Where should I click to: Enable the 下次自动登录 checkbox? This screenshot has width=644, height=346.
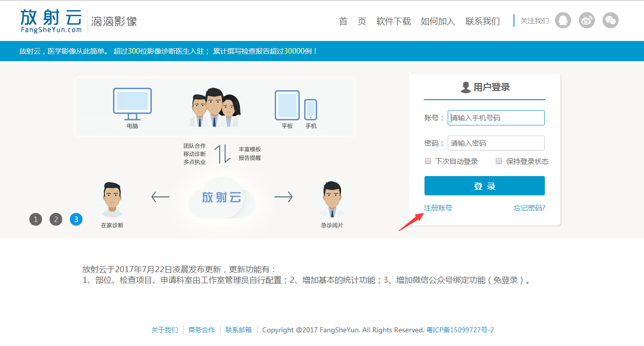[428, 161]
